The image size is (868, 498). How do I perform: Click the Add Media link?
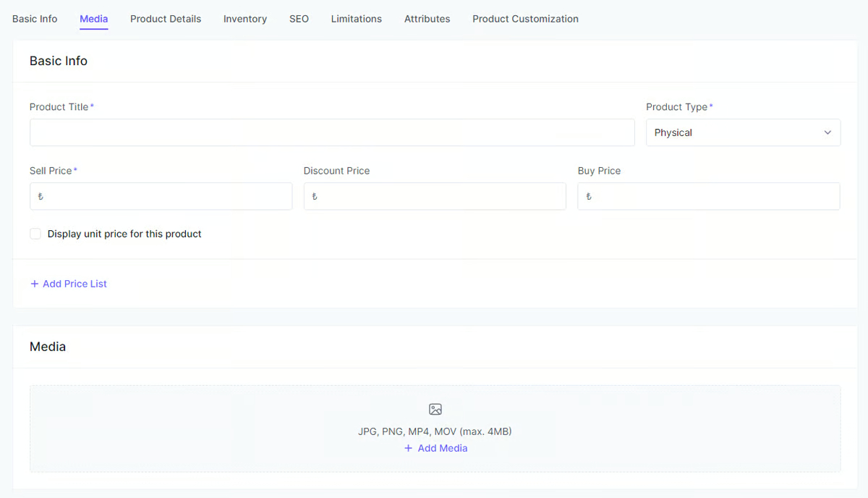click(435, 448)
